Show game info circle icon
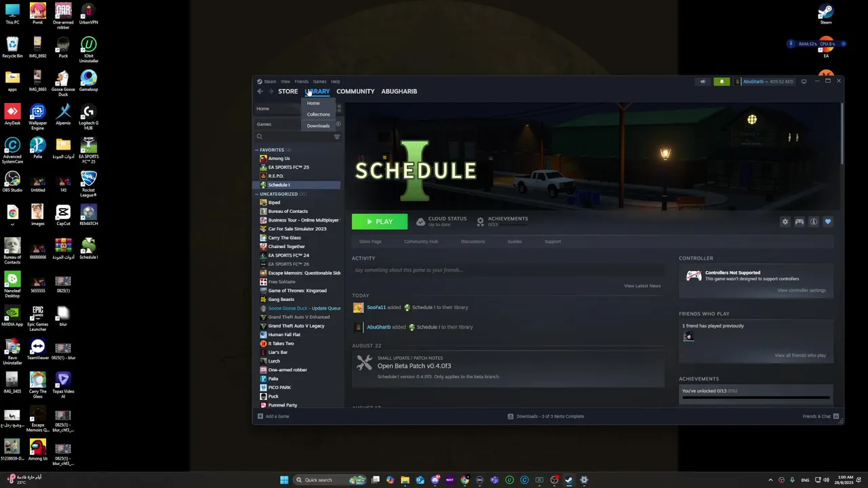The width and height of the screenshot is (868, 488). pos(814,222)
